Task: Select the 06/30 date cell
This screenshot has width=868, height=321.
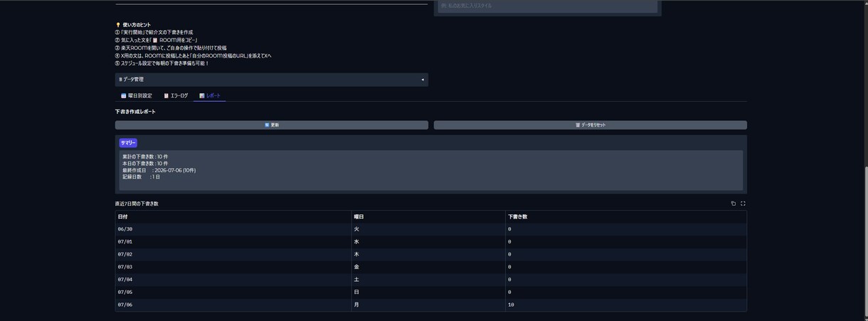Action: (233, 229)
